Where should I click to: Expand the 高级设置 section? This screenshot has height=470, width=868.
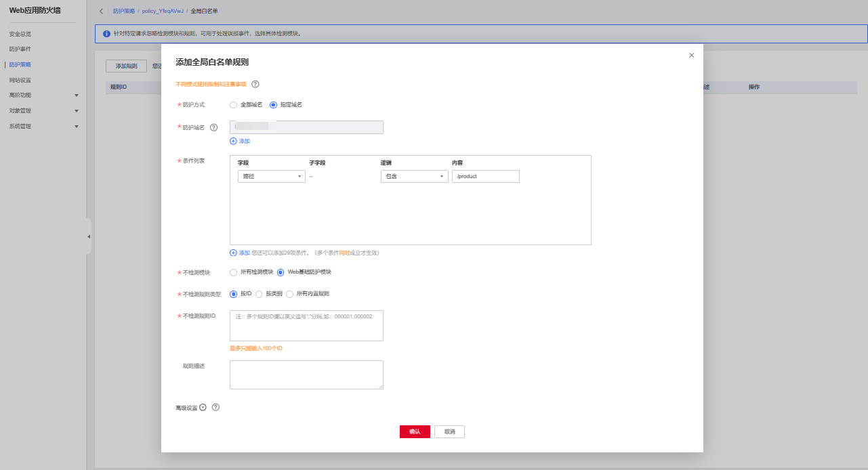203,408
